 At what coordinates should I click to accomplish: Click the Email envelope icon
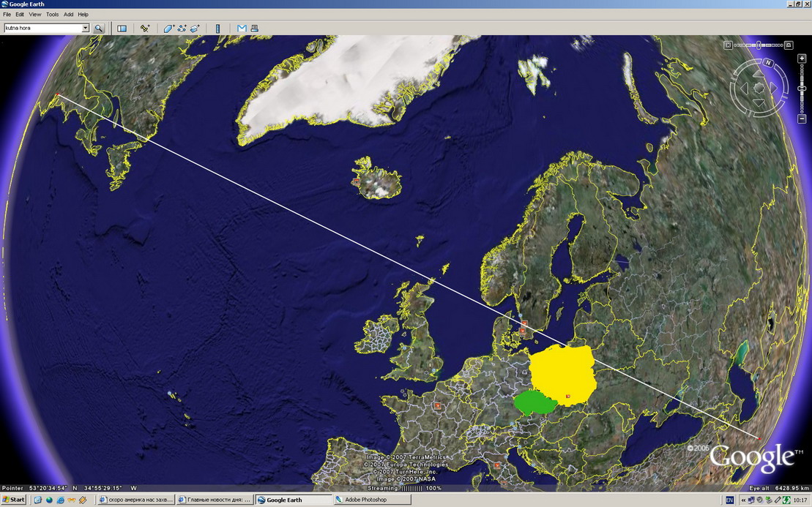coord(242,29)
